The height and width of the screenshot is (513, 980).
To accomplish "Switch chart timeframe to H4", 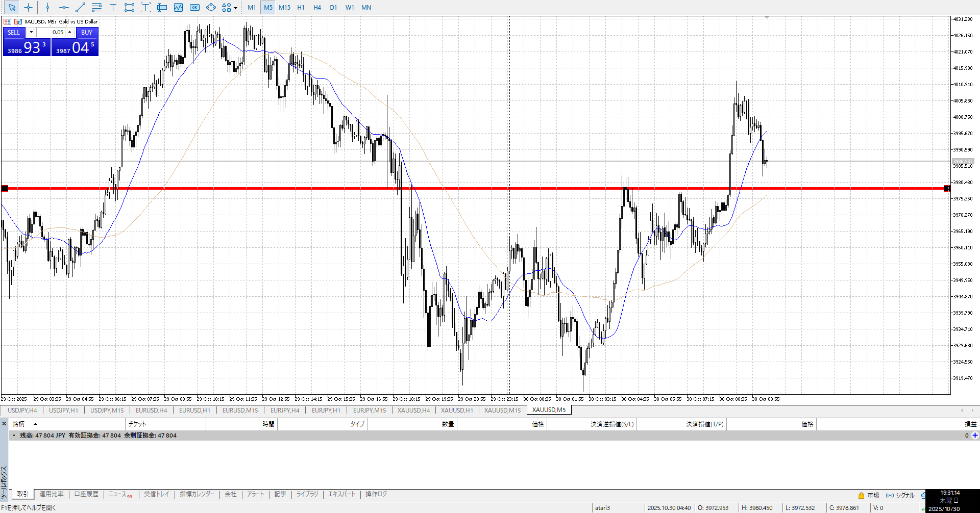I will [317, 7].
